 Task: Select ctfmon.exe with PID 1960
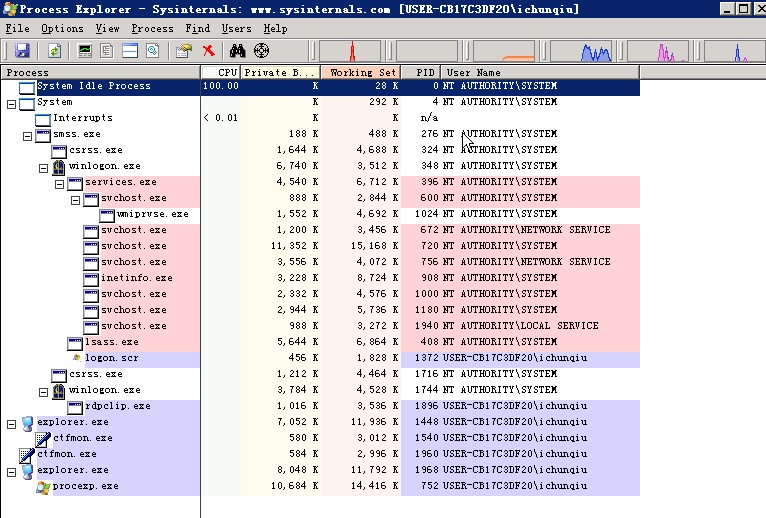tap(320, 454)
